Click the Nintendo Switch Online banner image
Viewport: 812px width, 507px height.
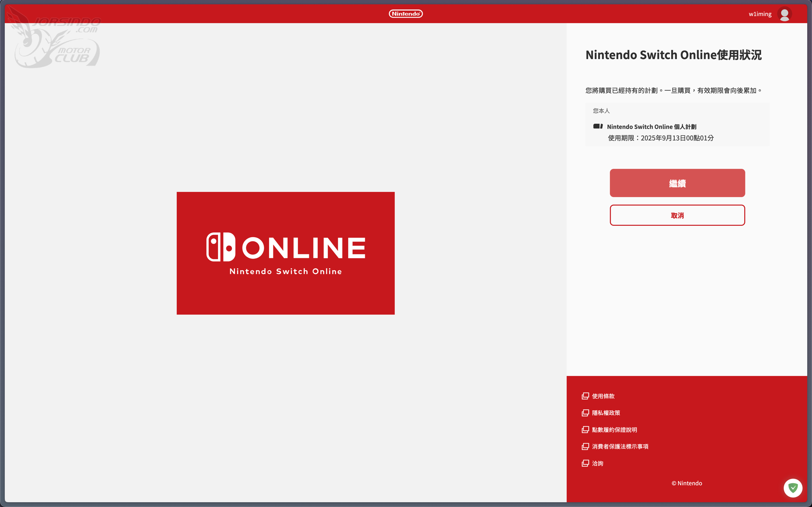[x=285, y=253]
